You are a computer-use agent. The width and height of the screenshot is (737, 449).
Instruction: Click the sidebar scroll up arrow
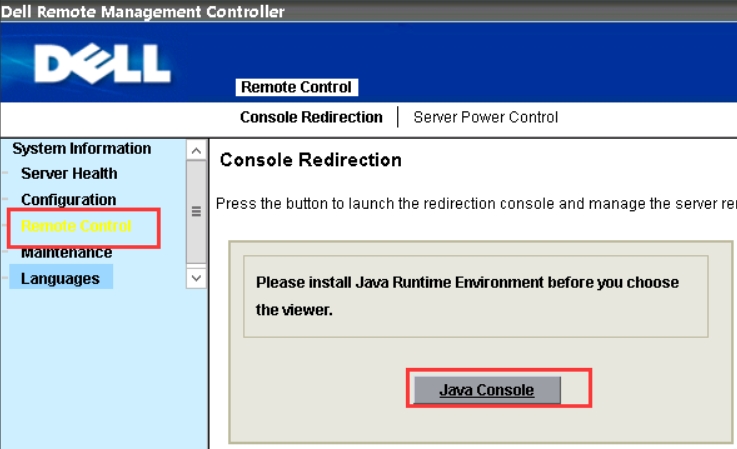click(196, 151)
